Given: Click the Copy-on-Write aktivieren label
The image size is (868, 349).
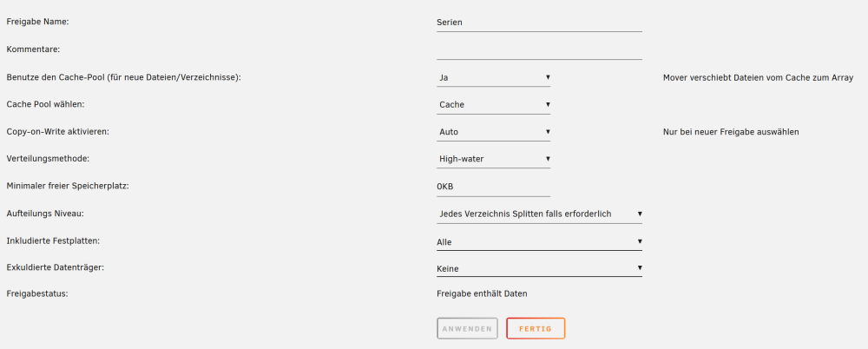Looking at the screenshot, I should point(58,132).
